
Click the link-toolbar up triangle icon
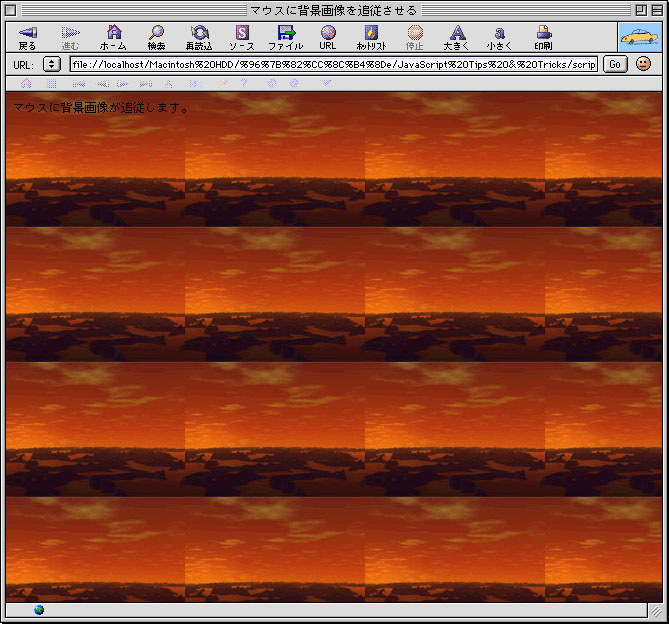click(169, 84)
